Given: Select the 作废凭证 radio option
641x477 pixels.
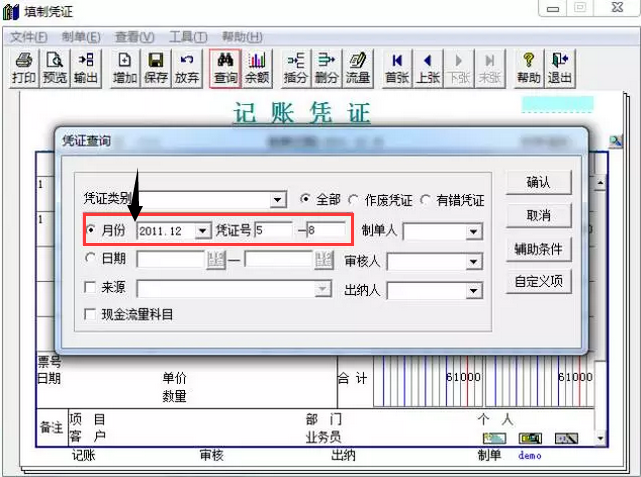Looking at the screenshot, I should point(353,199).
